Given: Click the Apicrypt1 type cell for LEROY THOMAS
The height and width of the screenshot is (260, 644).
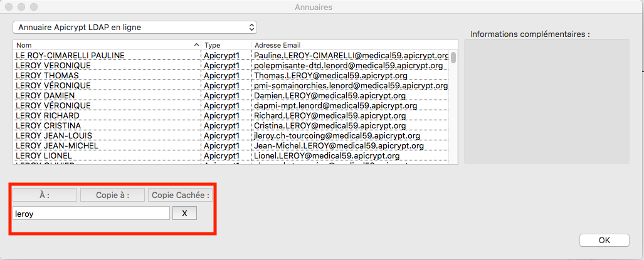Looking at the screenshot, I should 222,75.
